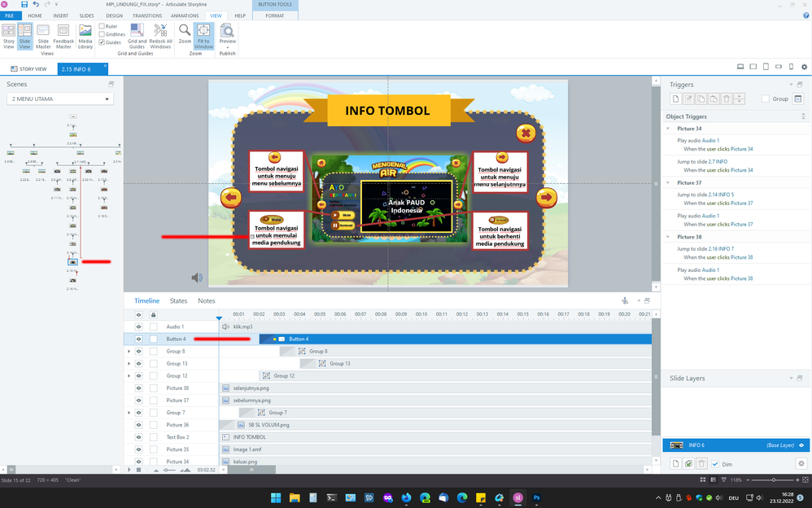Open player properties gear at top right
This screenshot has width=812, height=508.
[804, 67]
